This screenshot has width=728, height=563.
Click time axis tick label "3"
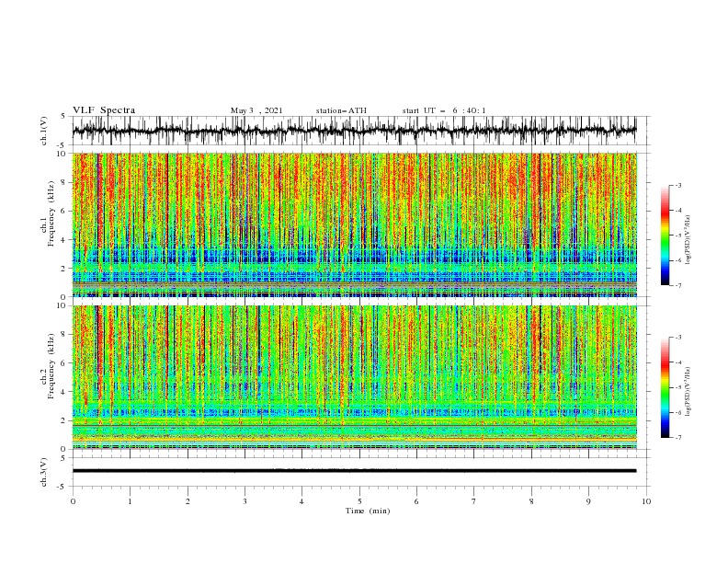click(x=245, y=501)
